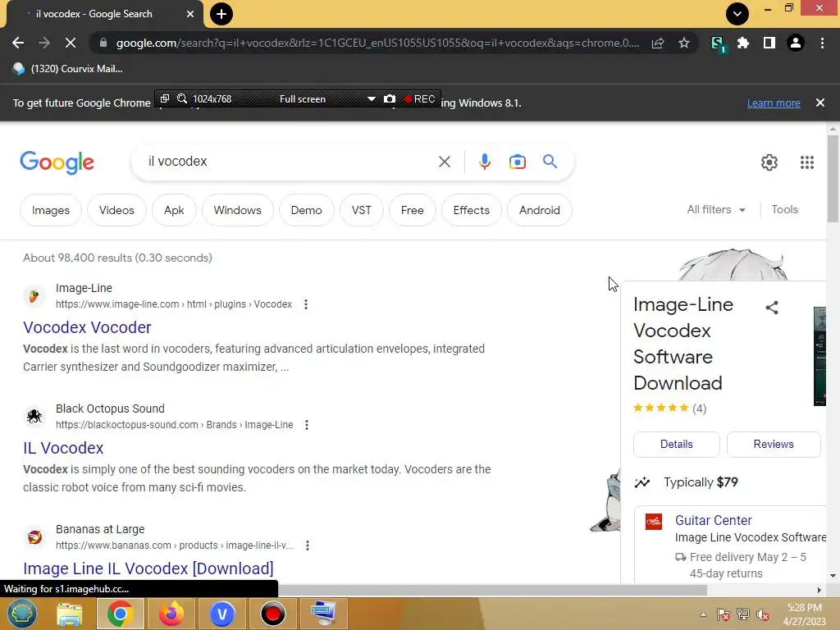Click the share page icon in address bar
The image size is (840, 630).
pos(658,43)
